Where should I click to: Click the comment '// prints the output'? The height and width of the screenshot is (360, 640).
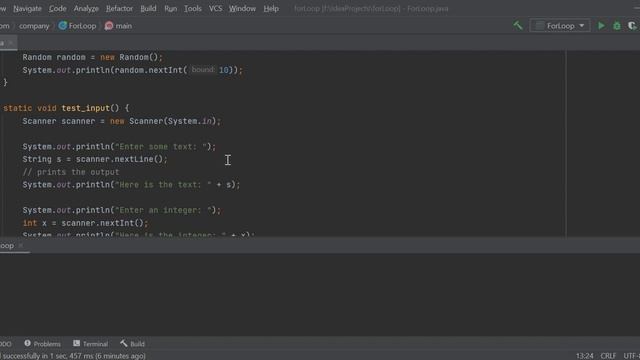[x=71, y=172]
